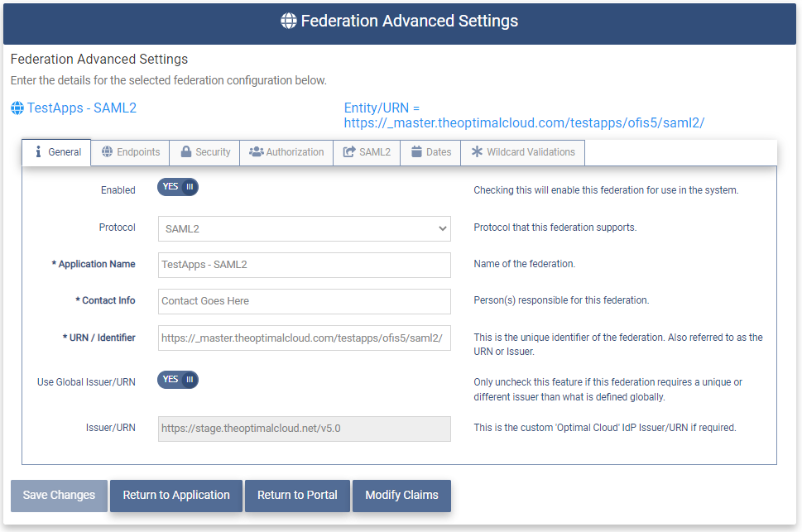Click 'Name of the federation.' help text
Image resolution: width=802 pixels, height=532 pixels.
[524, 264]
